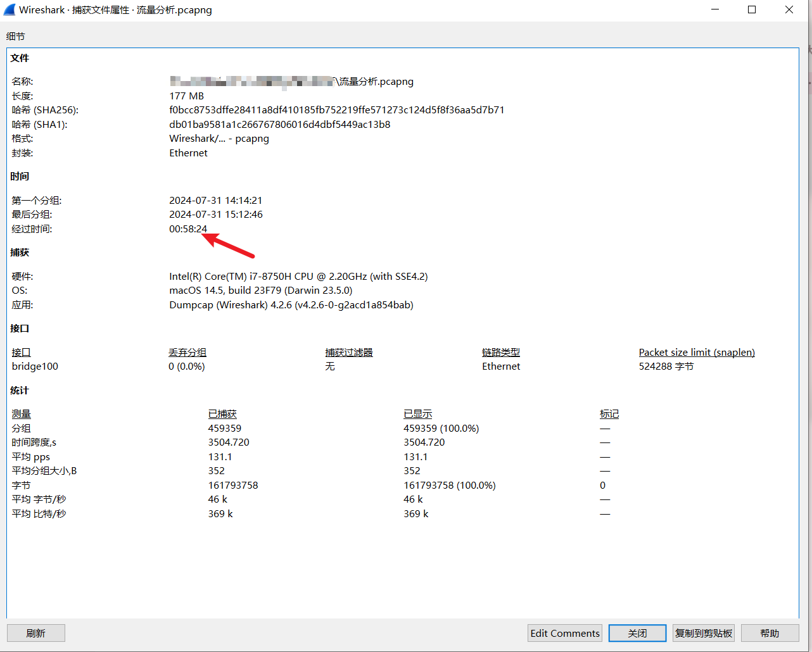
Task: Click the 关闭 button
Action: point(637,633)
